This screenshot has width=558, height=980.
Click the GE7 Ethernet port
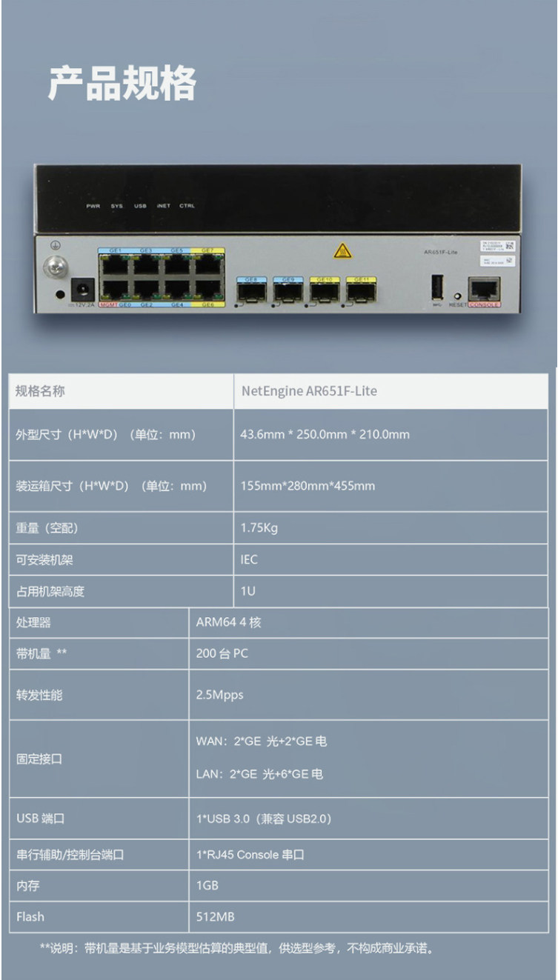pyautogui.click(x=208, y=265)
